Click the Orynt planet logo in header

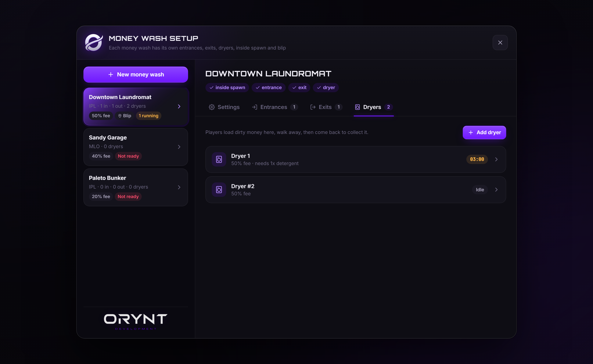(94, 42)
